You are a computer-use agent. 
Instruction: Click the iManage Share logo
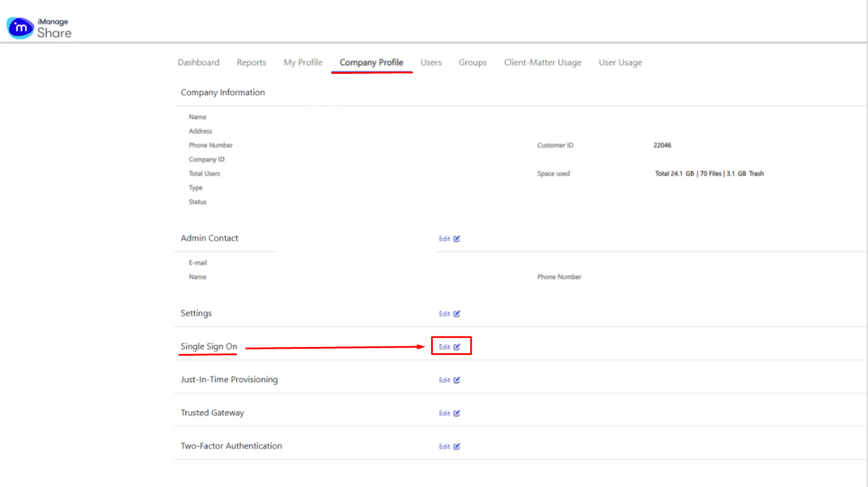pyautogui.click(x=39, y=28)
